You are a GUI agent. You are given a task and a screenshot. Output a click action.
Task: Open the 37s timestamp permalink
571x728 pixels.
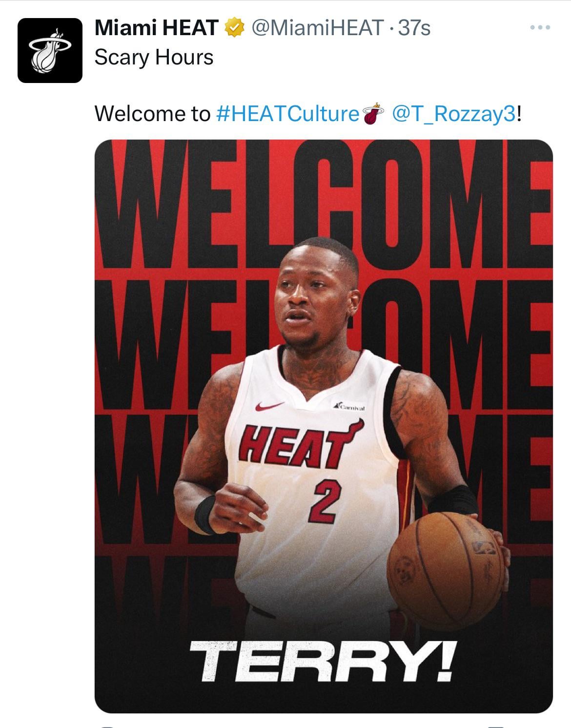414,28
